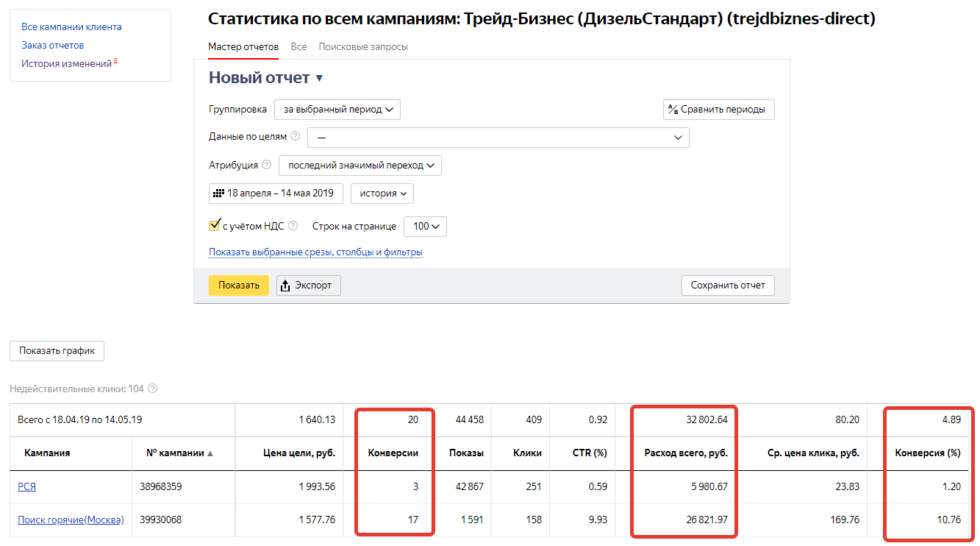Click the Клики column header
This screenshot has width=980, height=546.
click(x=527, y=453)
